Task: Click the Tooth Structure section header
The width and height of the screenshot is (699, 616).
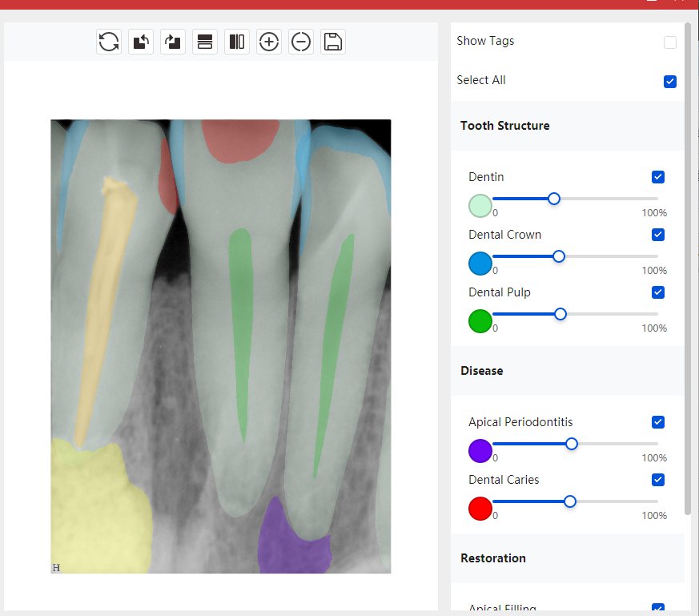Action: pos(505,126)
